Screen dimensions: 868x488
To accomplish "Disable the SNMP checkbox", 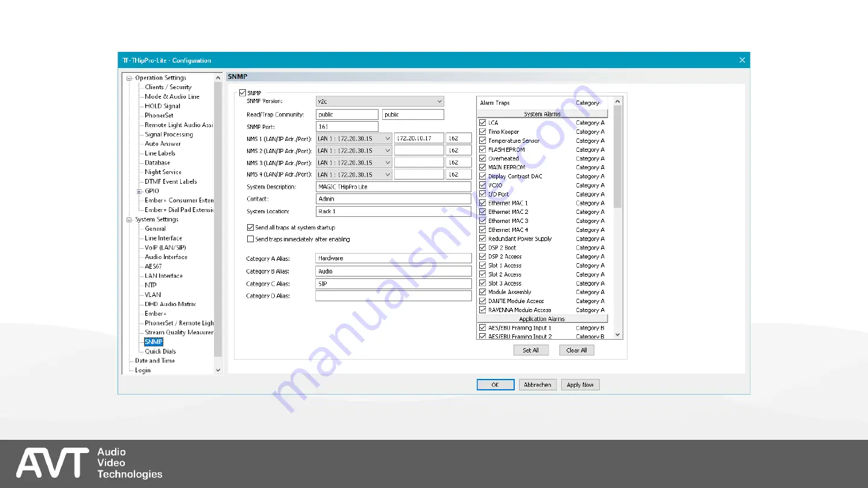I will pos(242,93).
